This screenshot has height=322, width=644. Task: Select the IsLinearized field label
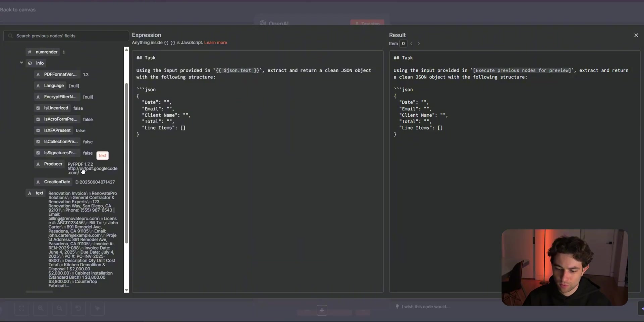click(56, 108)
